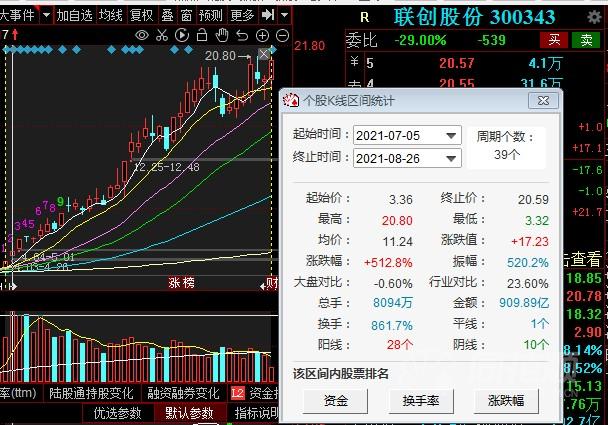Select the scissors cut tool icon
Screen dimensions: 608x425
click(162, 36)
